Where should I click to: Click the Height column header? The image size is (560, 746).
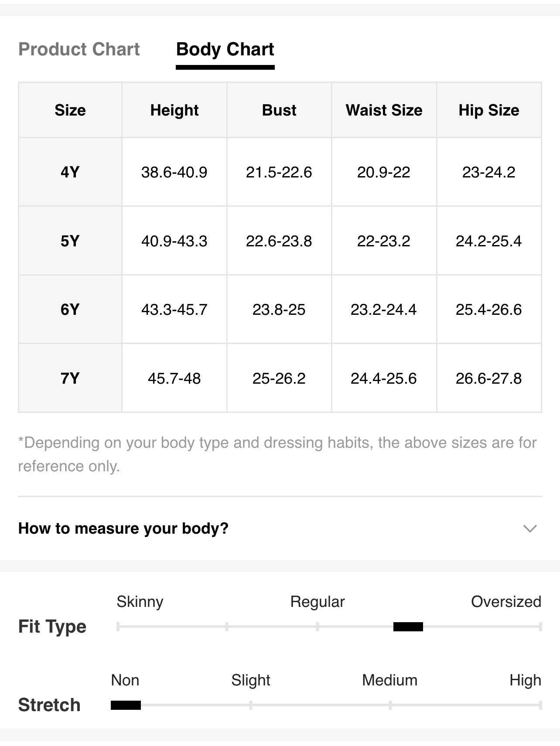tap(174, 110)
